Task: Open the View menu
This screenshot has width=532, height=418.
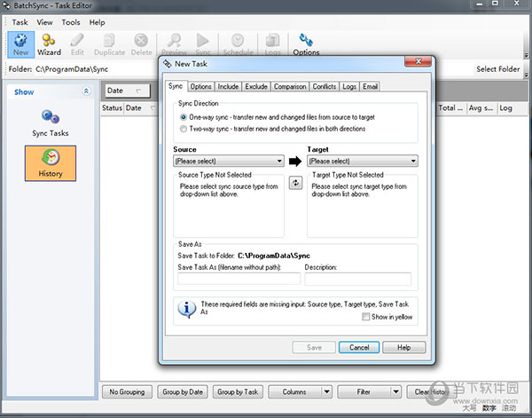Action: tap(44, 22)
